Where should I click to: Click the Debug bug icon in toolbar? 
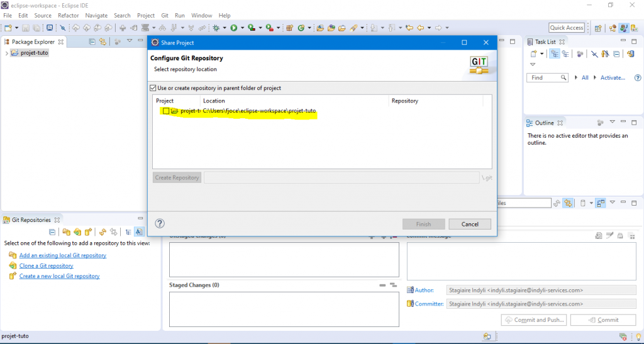216,28
